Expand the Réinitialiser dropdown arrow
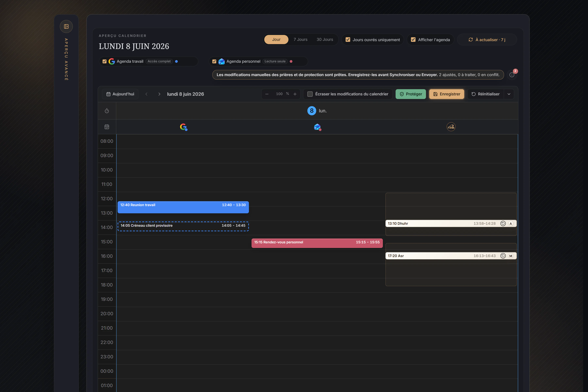Viewport: 588px width, 392px height. click(x=509, y=94)
